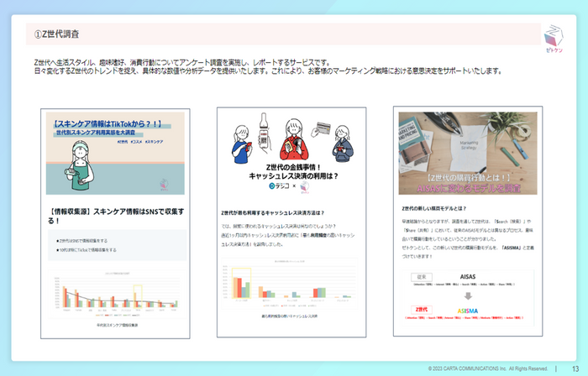
Task: Click the Zetoken cube logo at top right
Action: pos(554,39)
